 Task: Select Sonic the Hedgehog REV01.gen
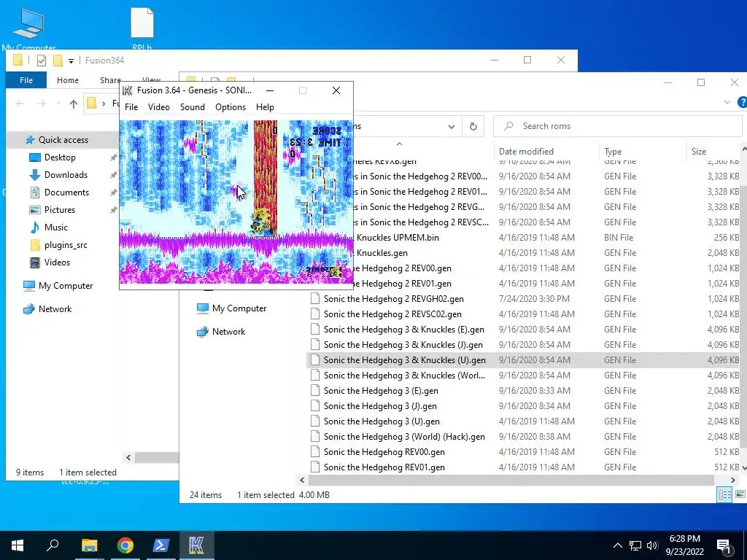coord(524,467)
